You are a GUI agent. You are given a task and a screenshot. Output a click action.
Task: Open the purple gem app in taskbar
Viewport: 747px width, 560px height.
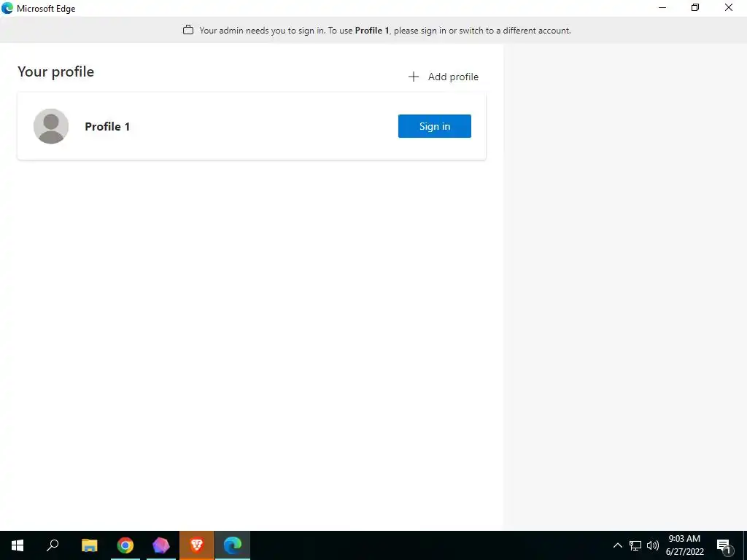click(x=161, y=545)
